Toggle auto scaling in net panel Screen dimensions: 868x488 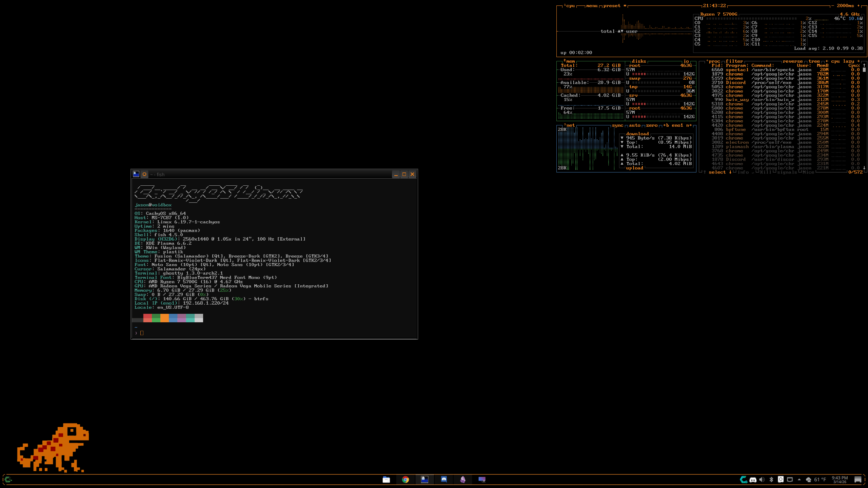pos(634,125)
